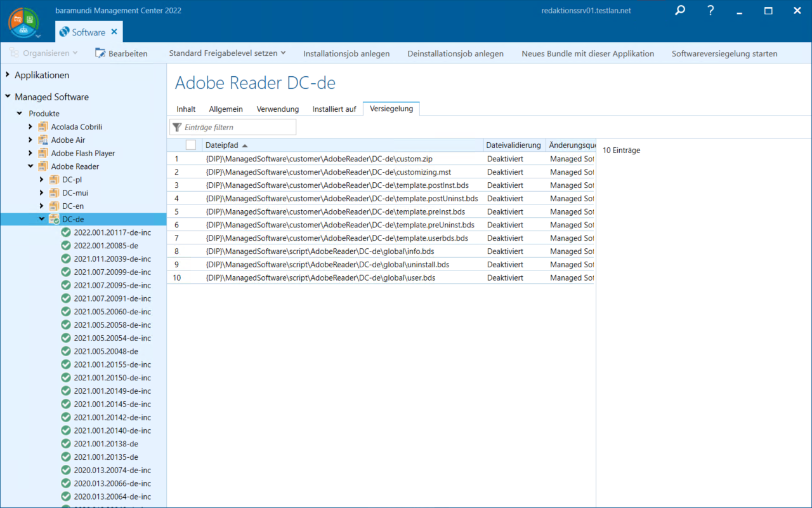Open the Installiert auf tab
Image resolution: width=812 pixels, height=508 pixels.
[334, 109]
